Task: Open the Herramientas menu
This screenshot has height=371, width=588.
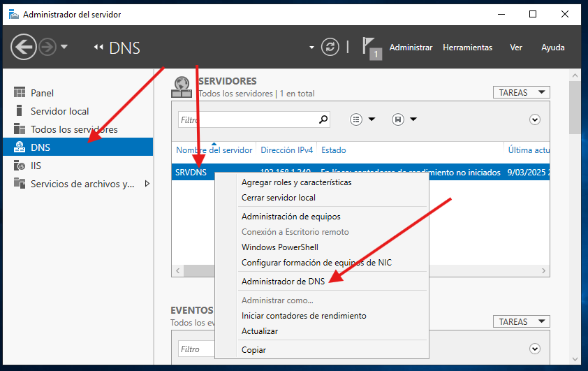Action: click(467, 48)
